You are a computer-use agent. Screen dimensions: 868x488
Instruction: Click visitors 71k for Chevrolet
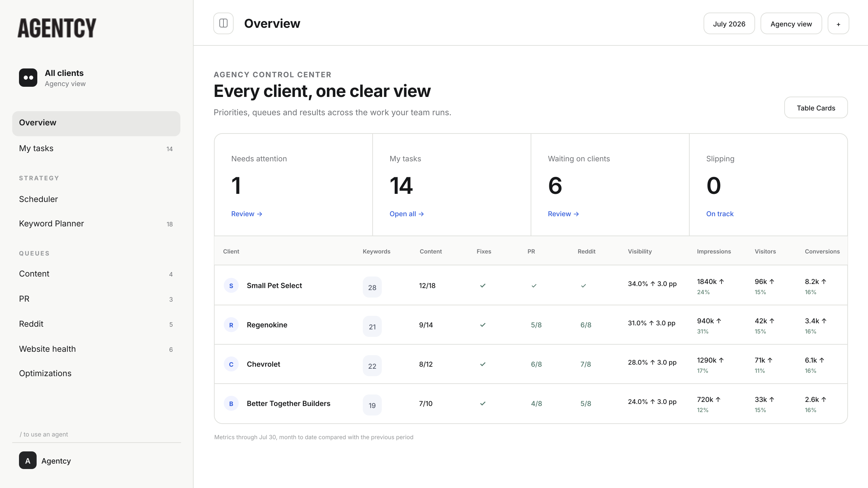pyautogui.click(x=760, y=360)
